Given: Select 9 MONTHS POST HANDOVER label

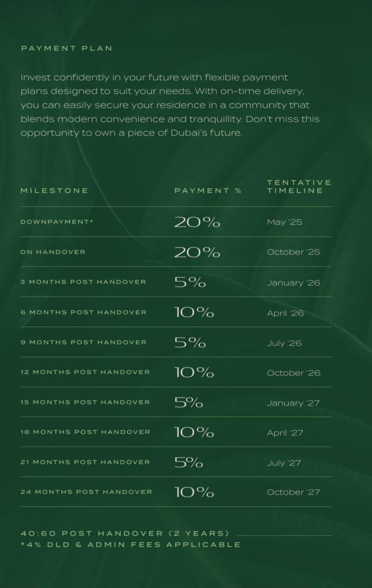Looking at the screenshot, I should coord(84,342).
